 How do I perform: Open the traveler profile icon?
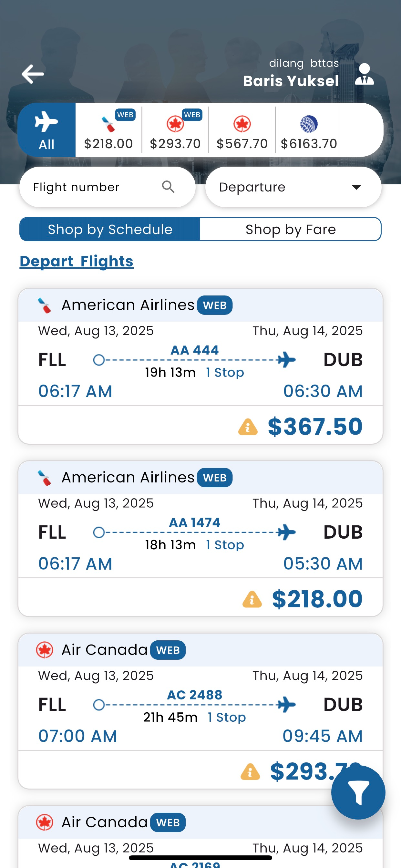[x=364, y=74]
